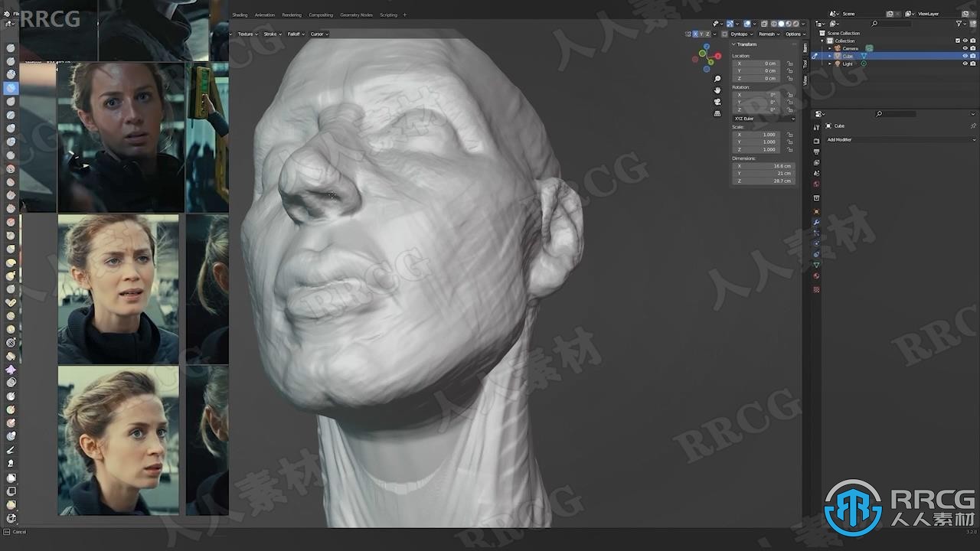This screenshot has height=551, width=980.
Task: Expand the Cube outliner row
Action: [829, 56]
